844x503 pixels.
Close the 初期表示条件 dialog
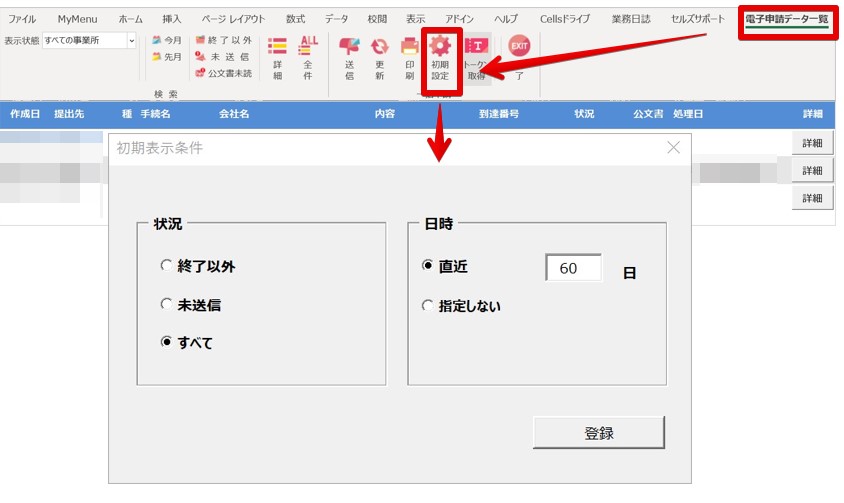[x=673, y=148]
